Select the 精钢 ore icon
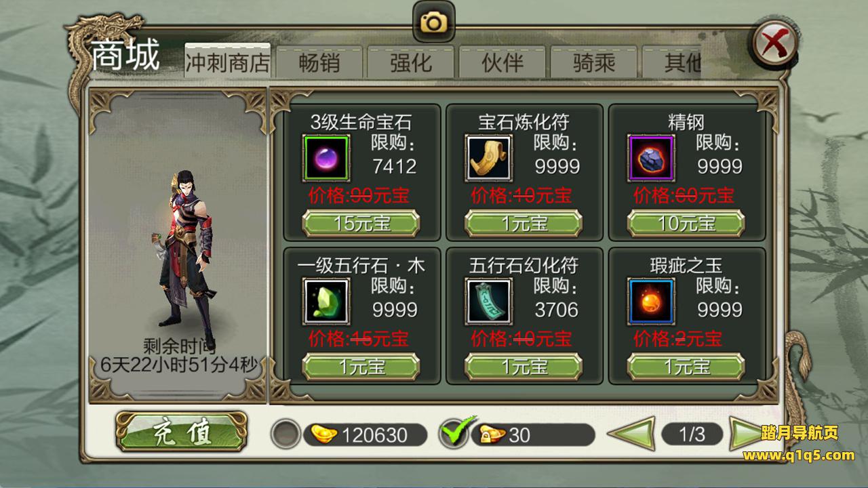This screenshot has width=868, height=488. click(652, 159)
